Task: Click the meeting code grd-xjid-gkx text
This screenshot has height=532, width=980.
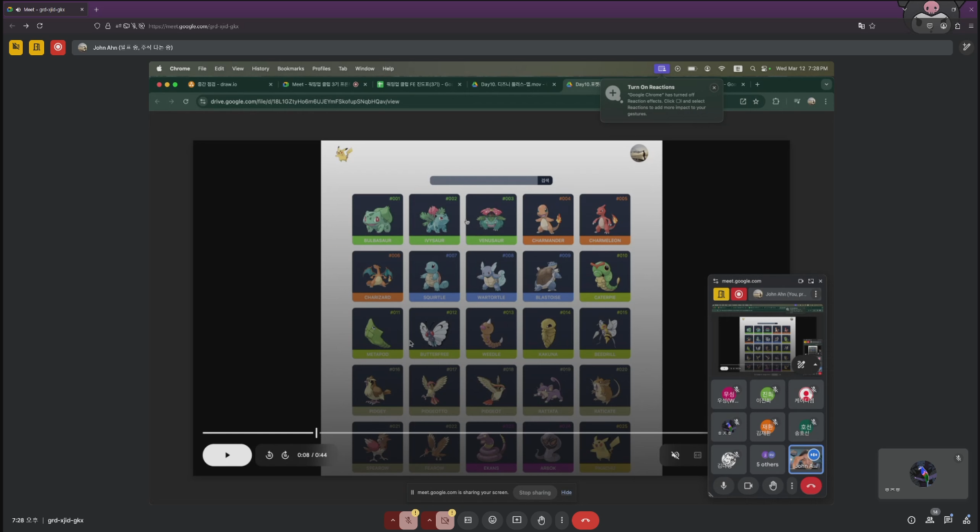Action: [x=66, y=520]
